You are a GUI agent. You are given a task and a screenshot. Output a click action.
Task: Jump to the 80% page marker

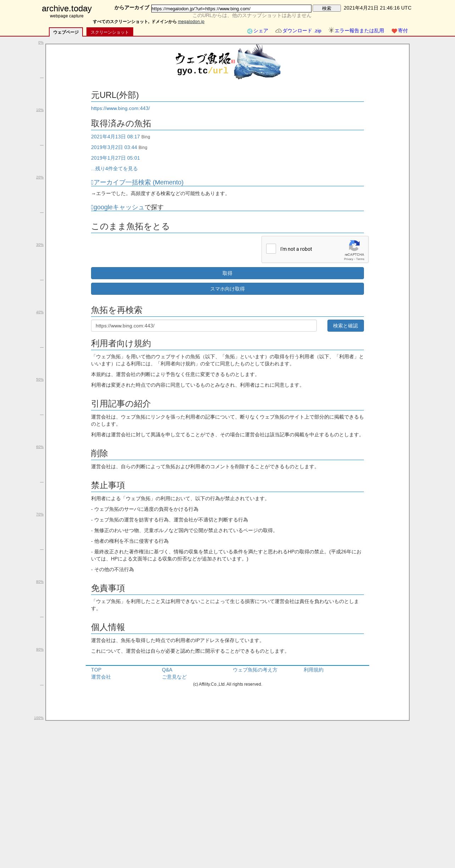40,582
